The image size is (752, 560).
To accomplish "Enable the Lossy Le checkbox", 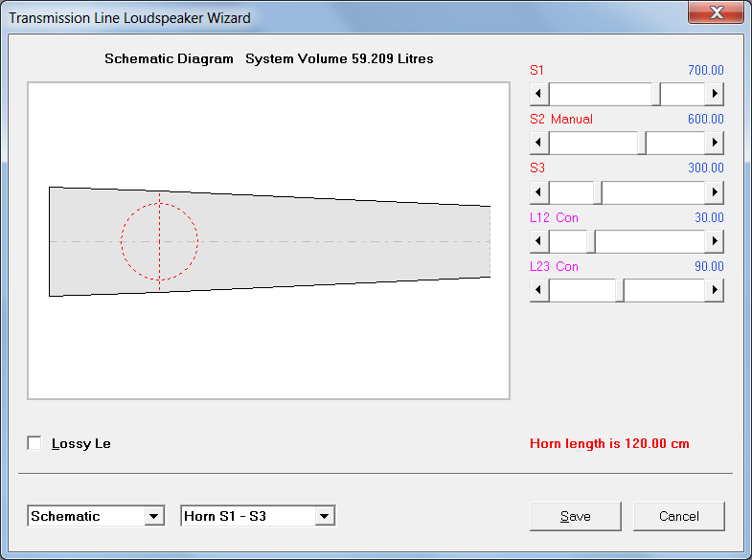I will 34,443.
